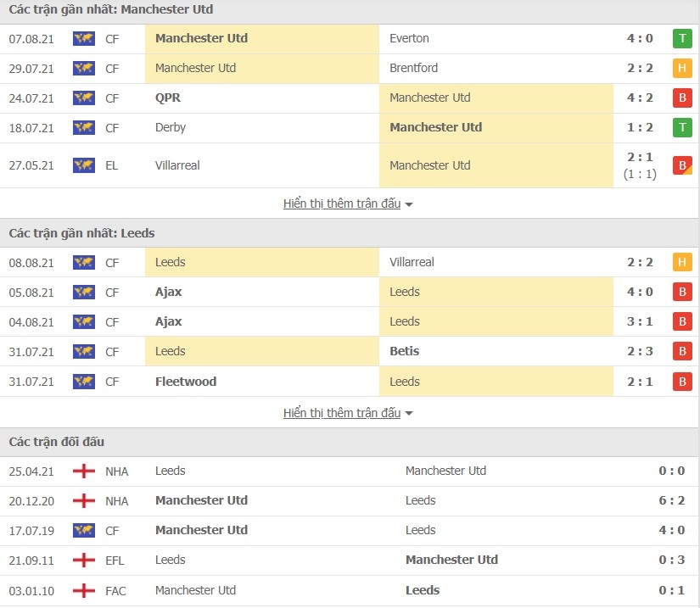Viewport: 700px width, 608px height.
Task: Click the Villarreal 2:1 score with (1:1) halftime
Action: pyautogui.click(x=640, y=165)
